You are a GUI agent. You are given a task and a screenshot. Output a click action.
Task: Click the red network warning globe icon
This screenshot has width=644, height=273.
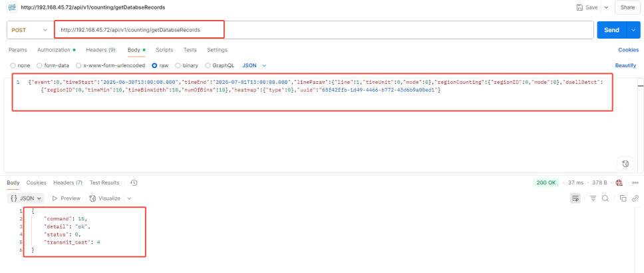pos(619,182)
